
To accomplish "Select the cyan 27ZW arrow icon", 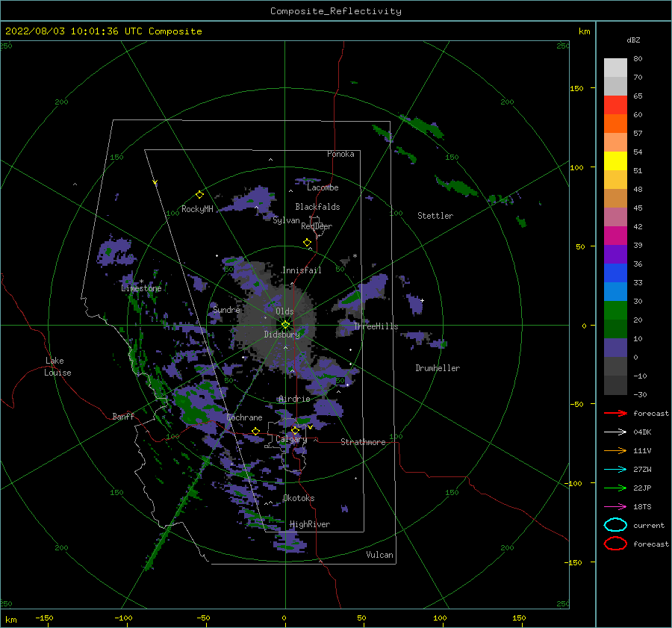I will [x=615, y=470].
